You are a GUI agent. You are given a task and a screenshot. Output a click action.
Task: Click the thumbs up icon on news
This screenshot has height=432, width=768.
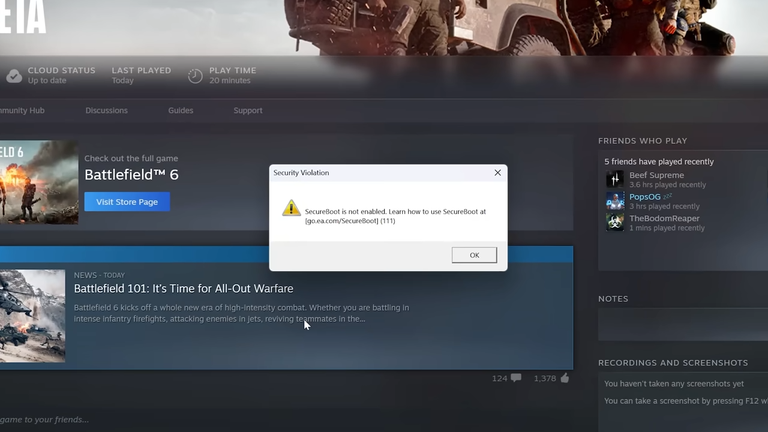click(565, 378)
